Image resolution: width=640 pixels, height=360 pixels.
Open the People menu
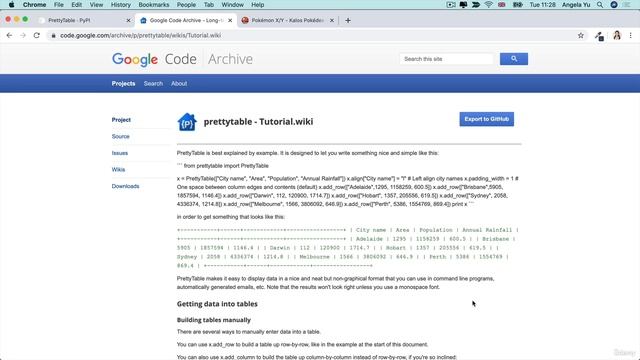pos(186,5)
